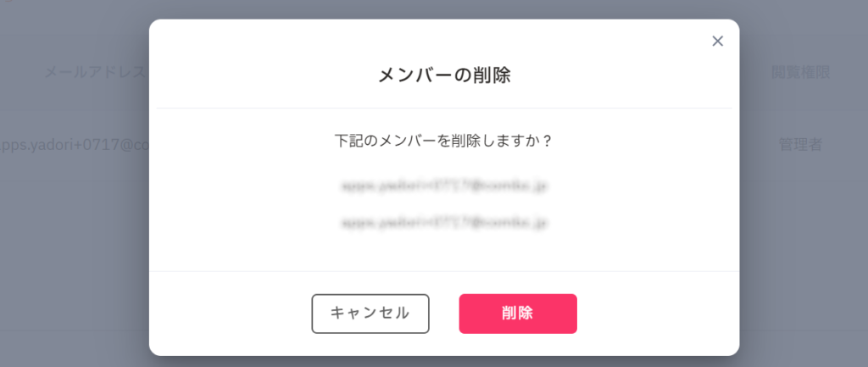Click the divider line above the buttons
Viewport: 868px width, 367px height.
[443, 271]
